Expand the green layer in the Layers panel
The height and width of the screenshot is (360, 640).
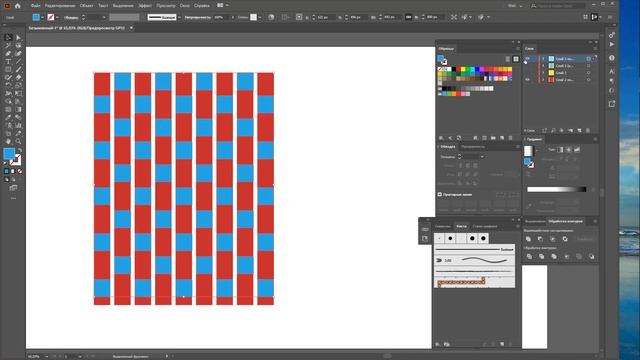pyautogui.click(x=543, y=66)
